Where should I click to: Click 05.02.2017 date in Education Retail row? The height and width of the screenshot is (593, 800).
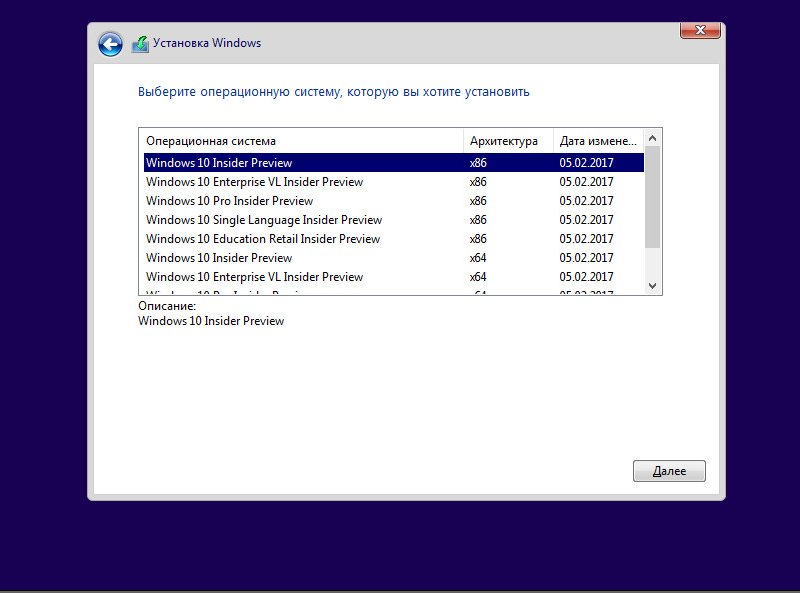point(586,239)
